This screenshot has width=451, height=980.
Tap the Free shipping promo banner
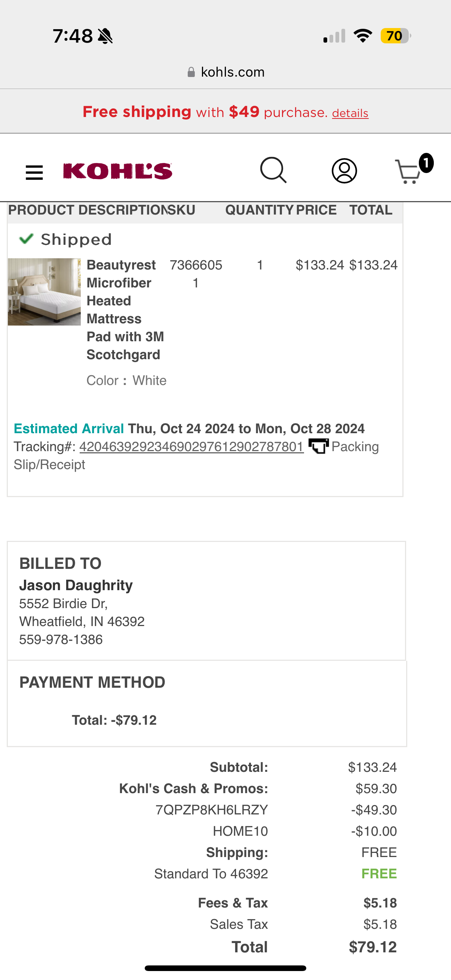[x=225, y=112]
